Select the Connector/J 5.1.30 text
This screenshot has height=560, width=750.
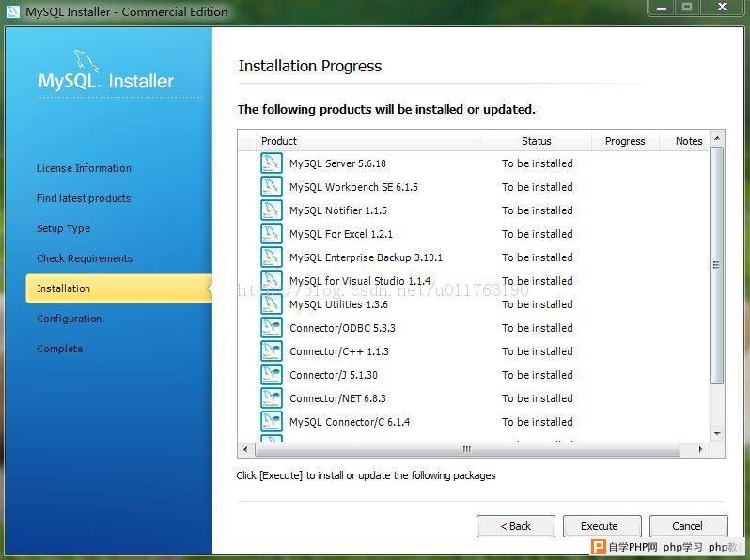click(334, 375)
